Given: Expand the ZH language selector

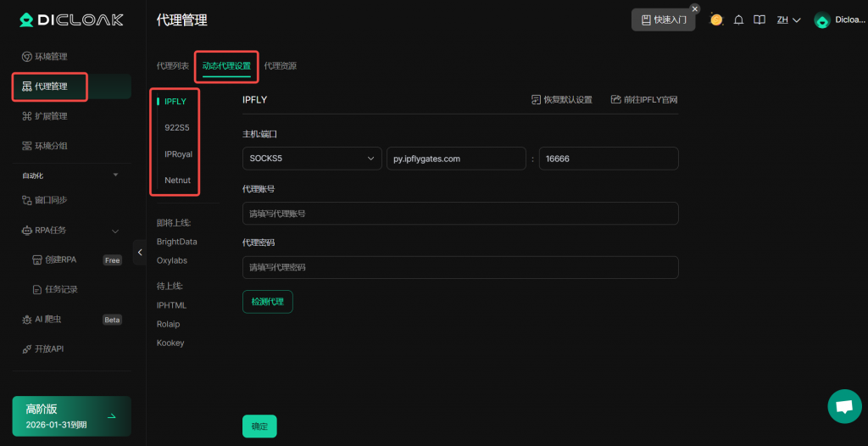Looking at the screenshot, I should tap(788, 20).
